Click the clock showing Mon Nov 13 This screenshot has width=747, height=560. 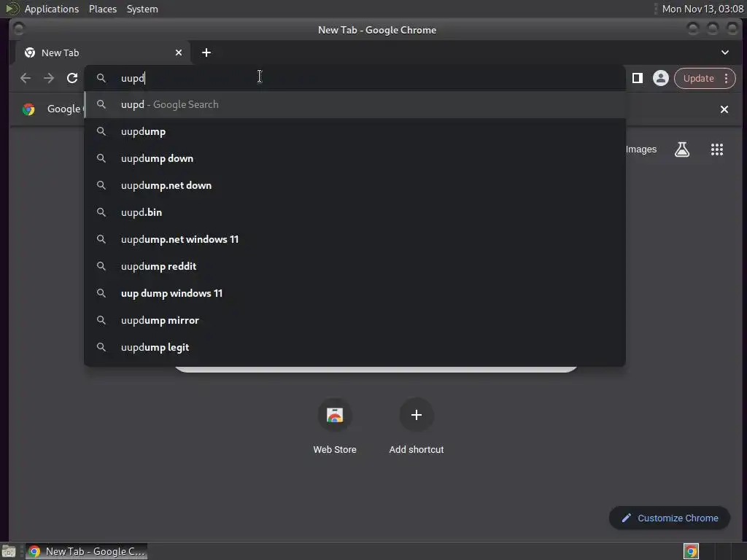coord(703,9)
